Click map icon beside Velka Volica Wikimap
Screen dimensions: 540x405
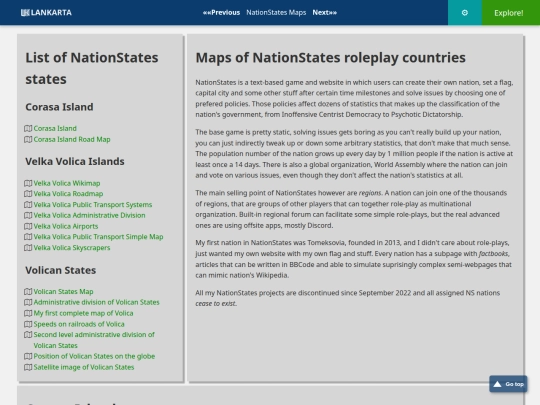(x=28, y=183)
